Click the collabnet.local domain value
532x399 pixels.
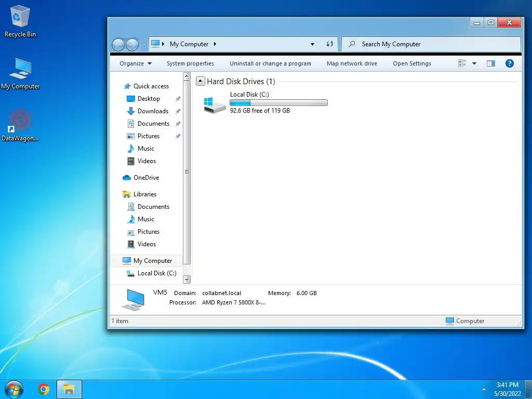221,293
